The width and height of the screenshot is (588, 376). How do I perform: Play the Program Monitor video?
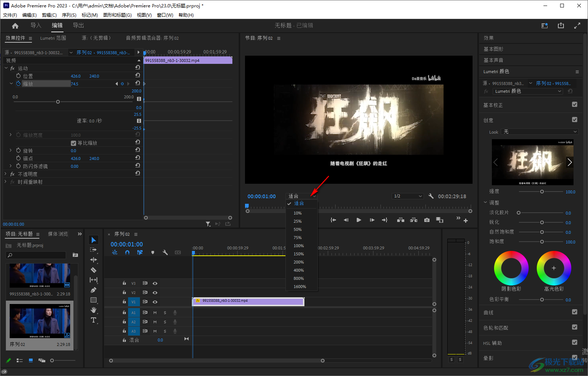coord(359,220)
